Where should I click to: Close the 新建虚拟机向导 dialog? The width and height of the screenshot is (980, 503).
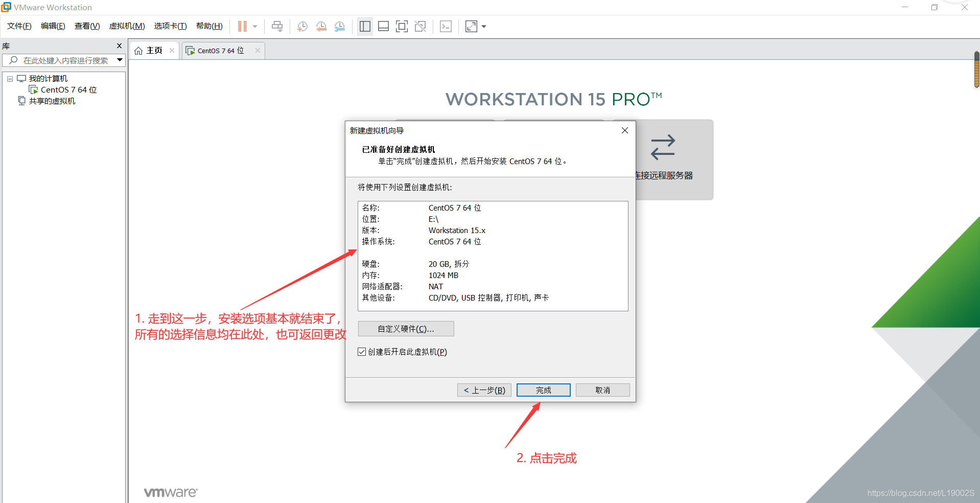[x=624, y=130]
